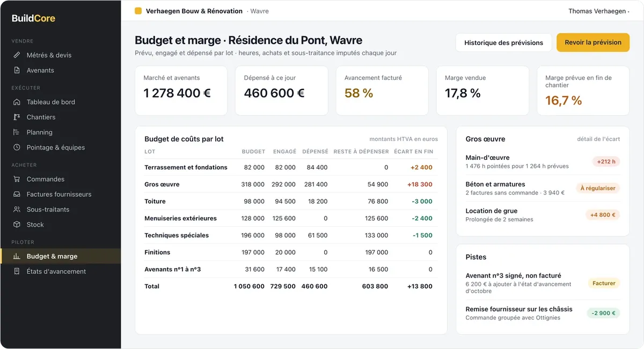
Task: Click the Pointage & équipes clock icon
Action: (x=17, y=147)
